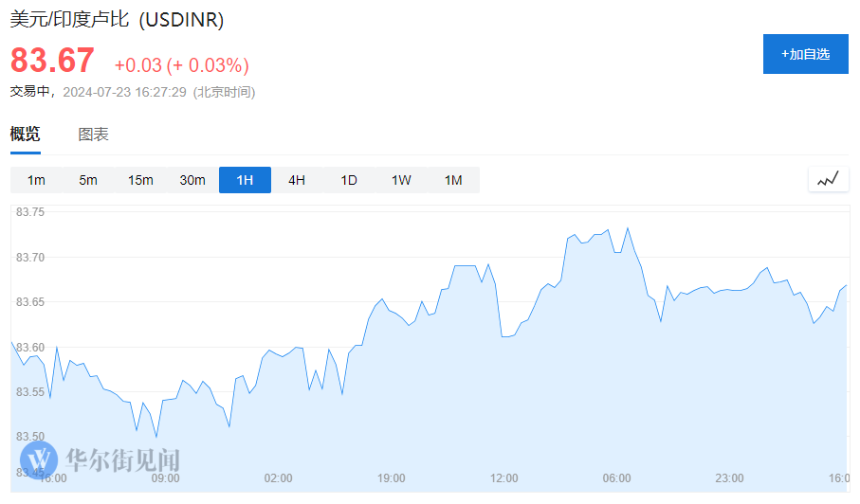
Task: Click the 12:00 x-axis label
Action: [x=504, y=478]
